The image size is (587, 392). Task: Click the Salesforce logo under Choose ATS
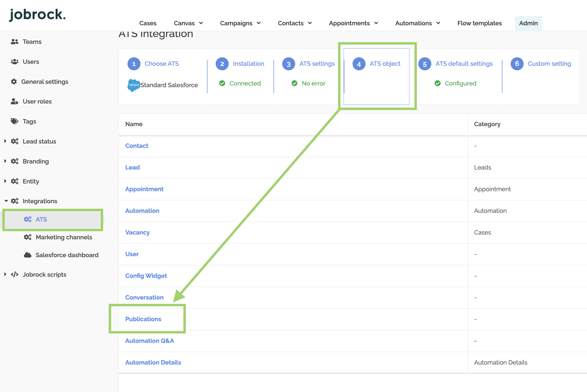point(134,85)
